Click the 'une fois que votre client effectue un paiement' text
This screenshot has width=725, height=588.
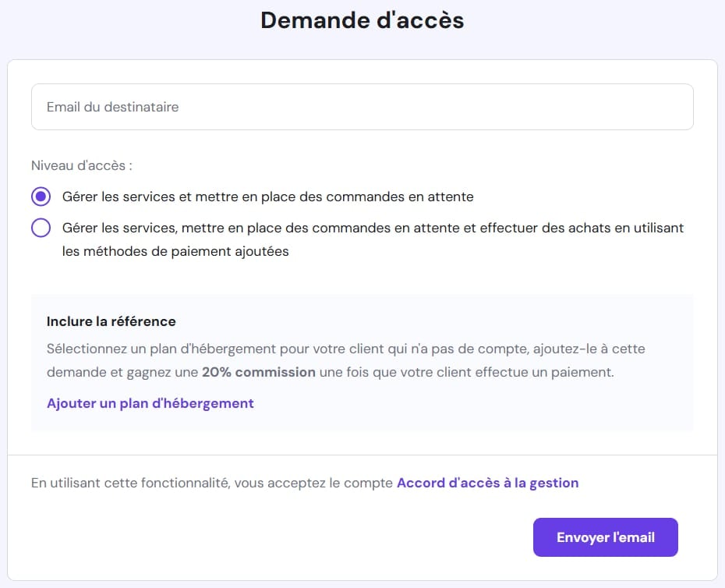466,372
